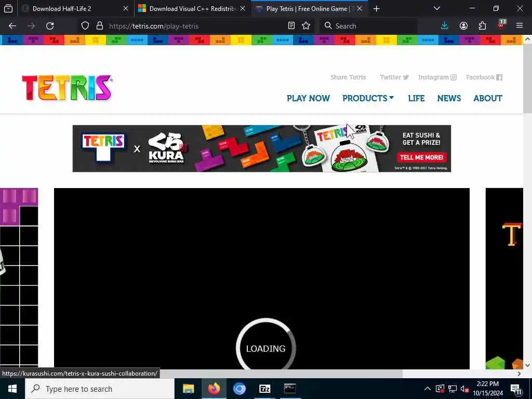
Task: Open the ABOUT navigation item
Action: [x=487, y=98]
